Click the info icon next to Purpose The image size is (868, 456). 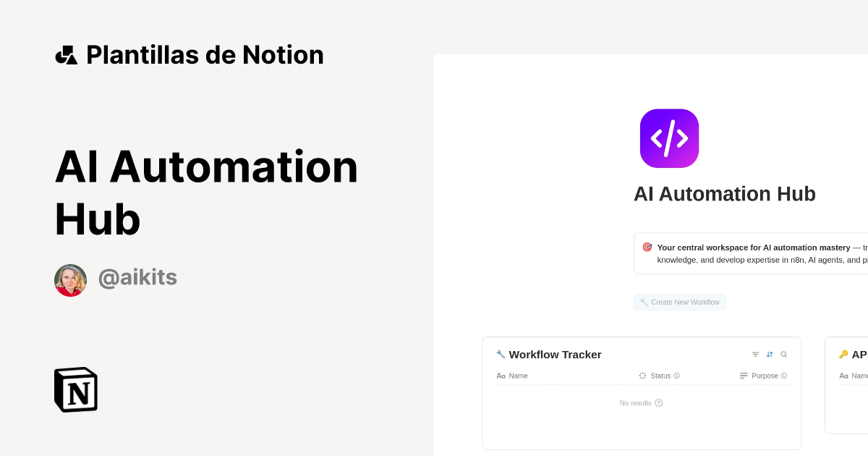coord(784,376)
